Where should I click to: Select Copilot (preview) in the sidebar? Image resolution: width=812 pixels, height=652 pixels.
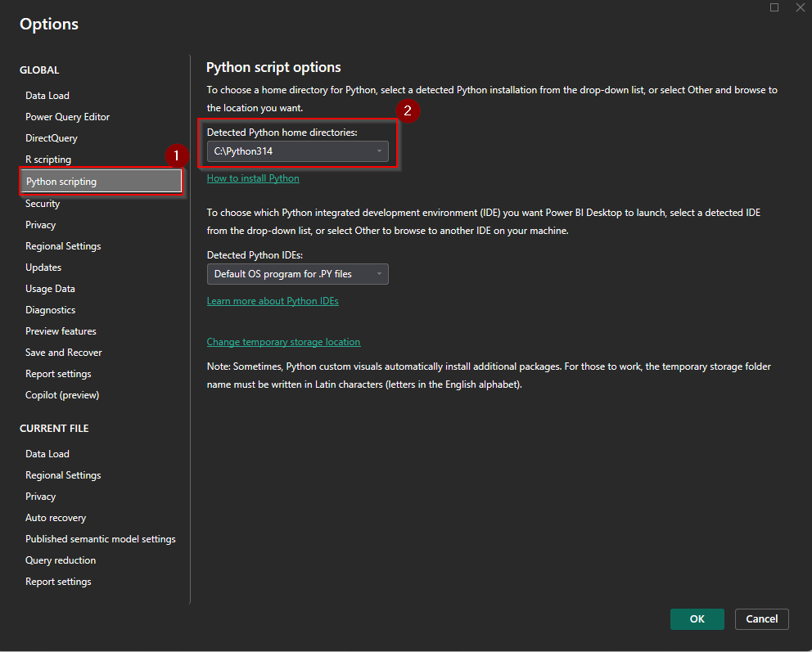62,395
